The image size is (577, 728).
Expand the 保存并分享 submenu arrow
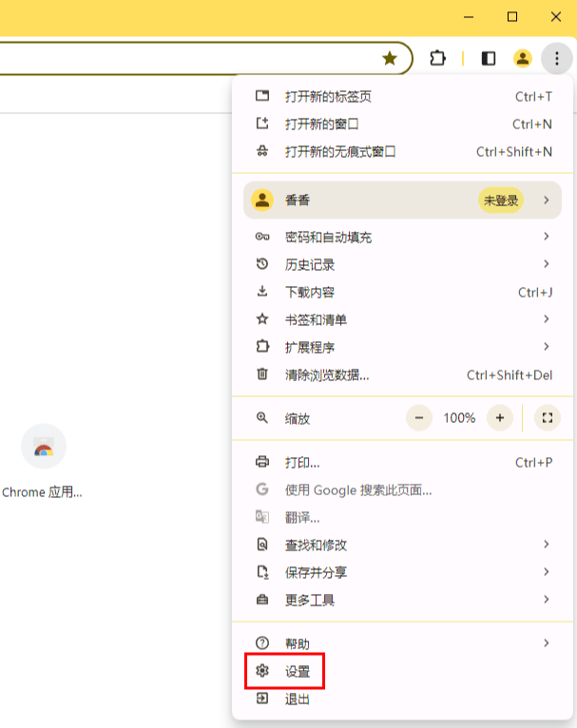click(x=547, y=571)
